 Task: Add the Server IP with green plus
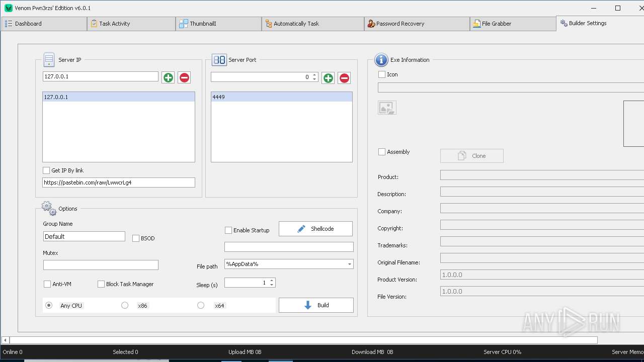[168, 77]
